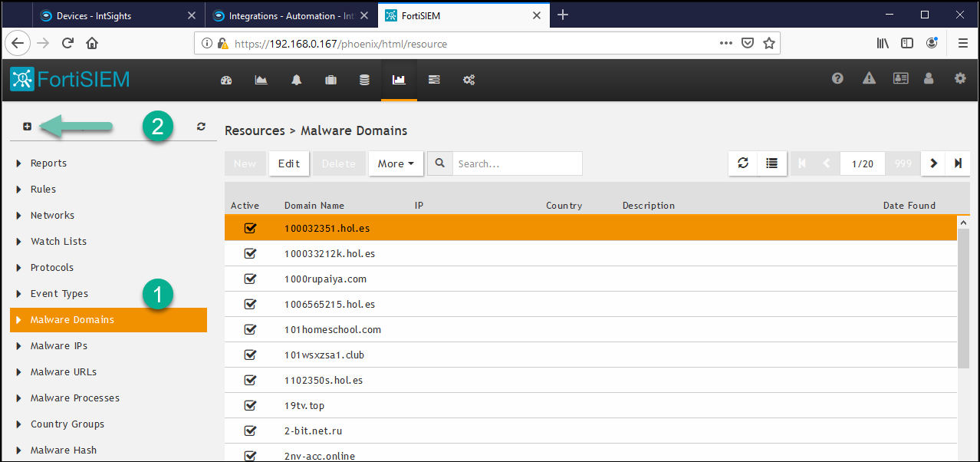This screenshot has height=462, width=980.
Task: Open the Cases briefcase icon
Action: click(331, 80)
